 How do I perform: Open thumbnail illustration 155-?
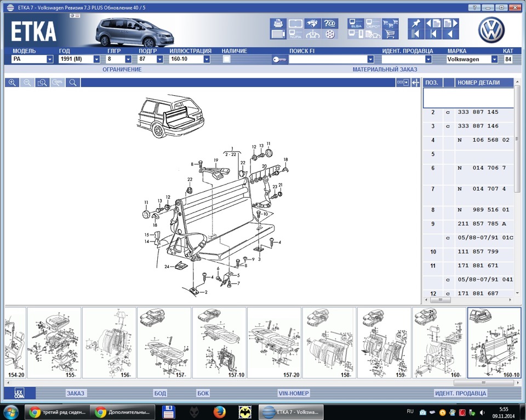pyautogui.click(x=54, y=343)
